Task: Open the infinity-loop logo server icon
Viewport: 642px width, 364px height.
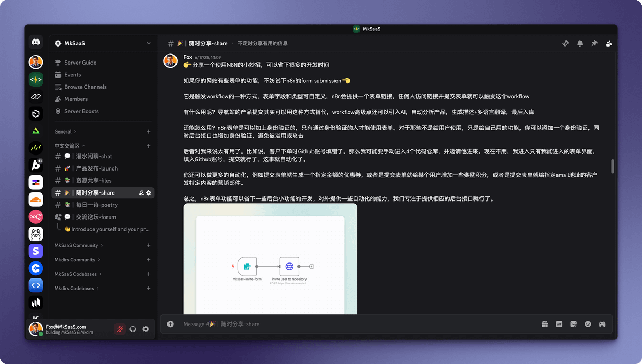Action: [x=36, y=97]
